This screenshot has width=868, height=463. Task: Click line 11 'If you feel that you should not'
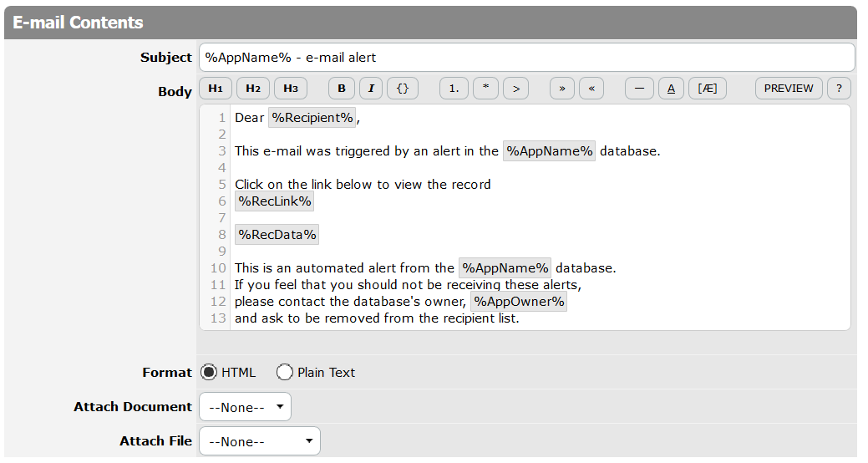408,285
